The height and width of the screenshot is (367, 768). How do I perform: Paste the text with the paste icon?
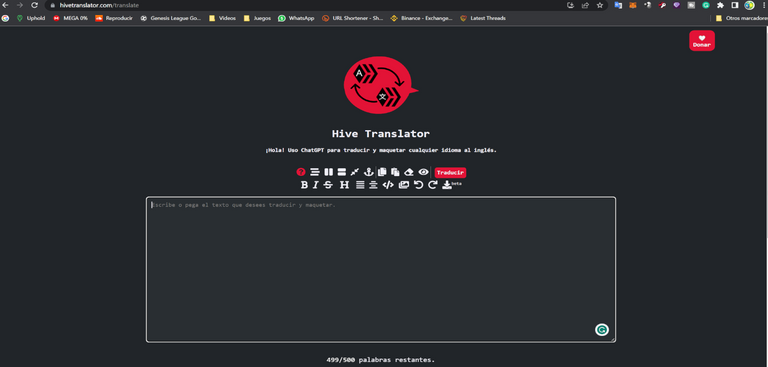pyautogui.click(x=395, y=172)
